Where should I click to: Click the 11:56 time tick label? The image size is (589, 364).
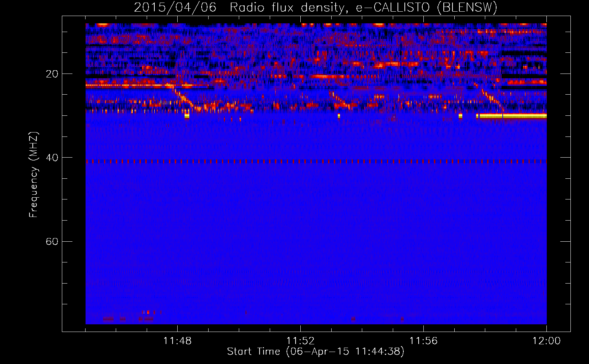point(423,341)
